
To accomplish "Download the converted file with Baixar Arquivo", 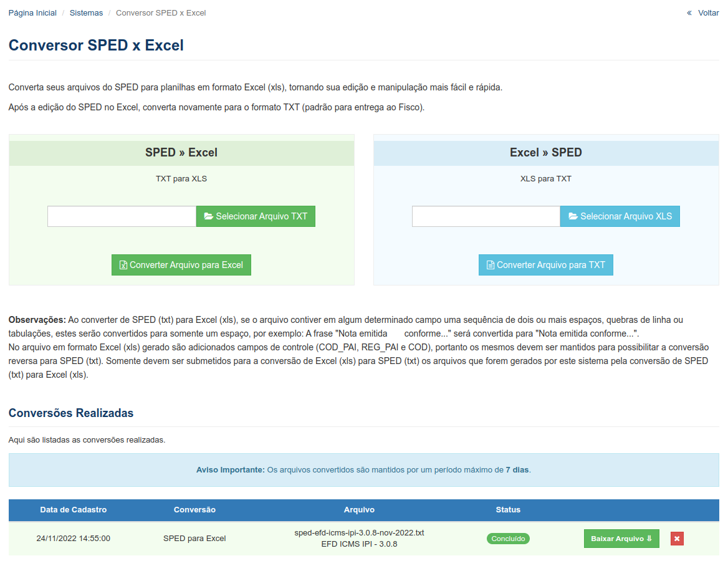I will (x=621, y=539).
